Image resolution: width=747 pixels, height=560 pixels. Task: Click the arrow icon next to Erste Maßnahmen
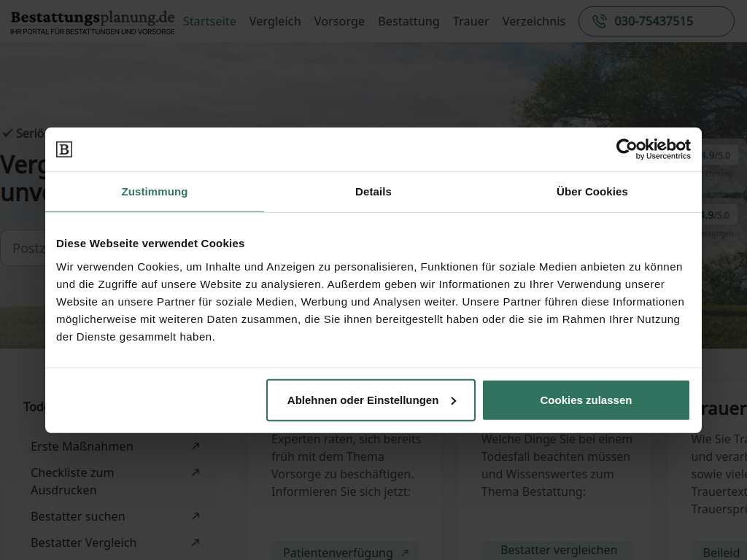pyautogui.click(x=195, y=446)
